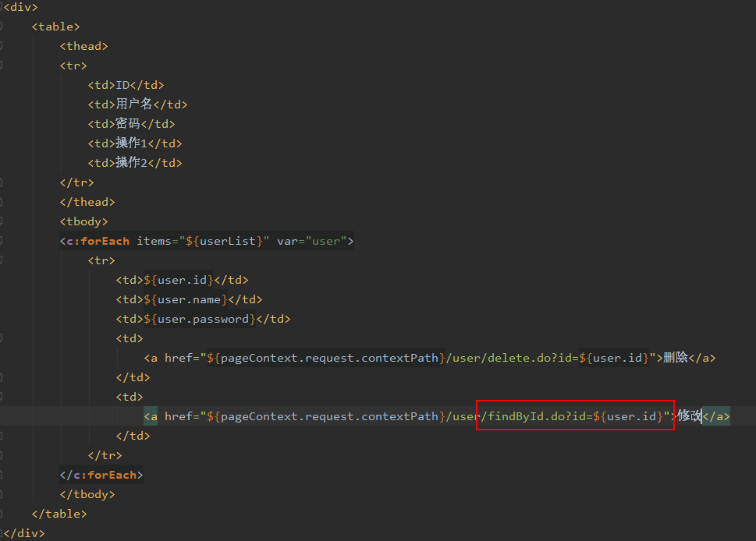This screenshot has width=756, height=541.
Task: Collapse the fold marker beside <tbody>
Action: coord(1,221)
